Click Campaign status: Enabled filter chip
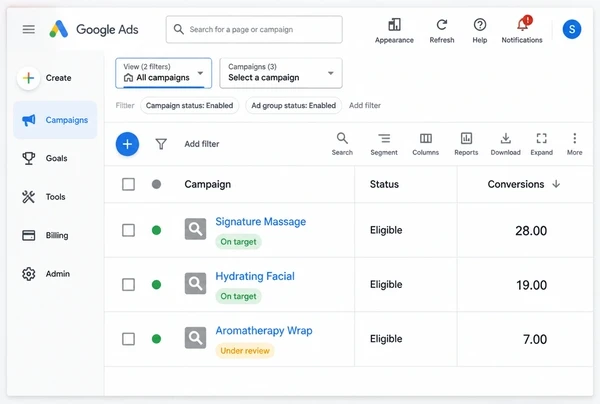This screenshot has height=404, width=600. click(x=189, y=106)
